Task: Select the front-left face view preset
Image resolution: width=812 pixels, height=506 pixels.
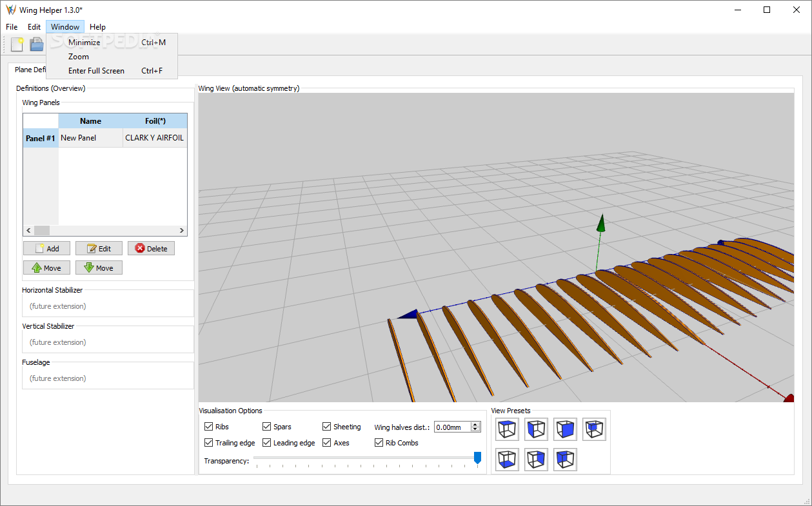Action: pyautogui.click(x=536, y=429)
